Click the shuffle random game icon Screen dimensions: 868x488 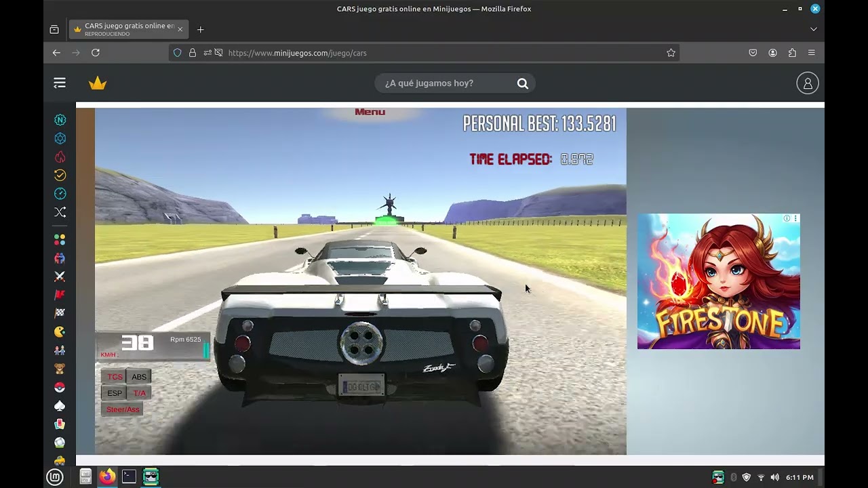point(60,212)
